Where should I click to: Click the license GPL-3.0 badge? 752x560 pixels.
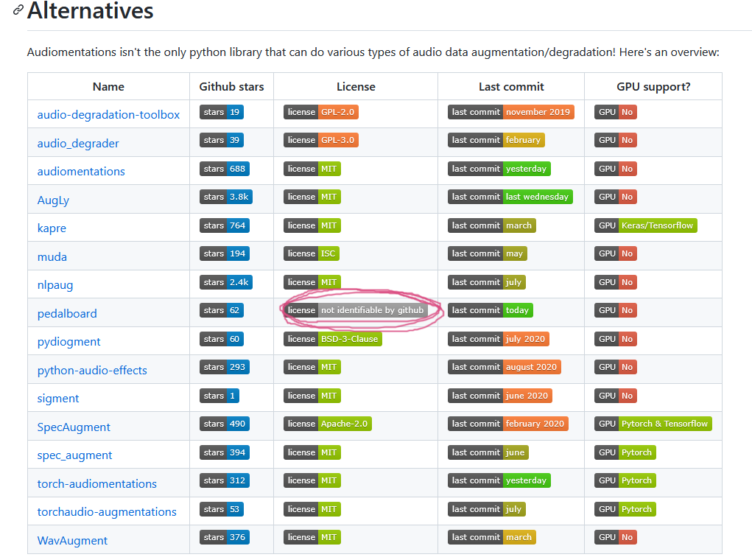pyautogui.click(x=321, y=140)
